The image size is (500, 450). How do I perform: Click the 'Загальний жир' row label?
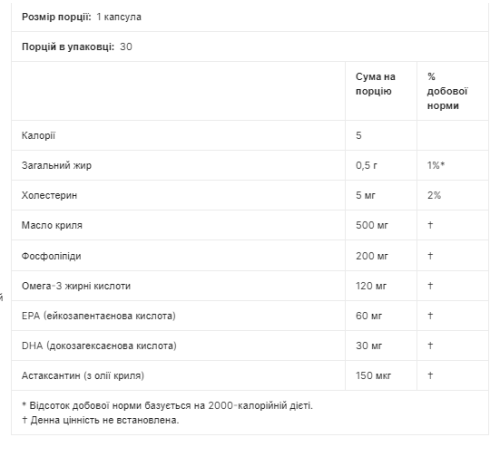pyautogui.click(x=57, y=165)
